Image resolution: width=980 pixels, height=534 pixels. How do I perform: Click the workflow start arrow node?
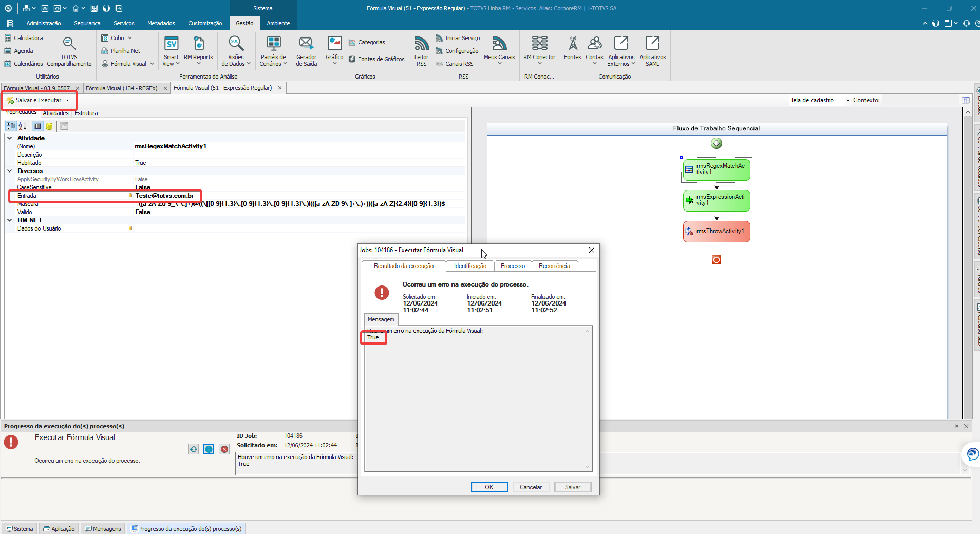(x=717, y=143)
